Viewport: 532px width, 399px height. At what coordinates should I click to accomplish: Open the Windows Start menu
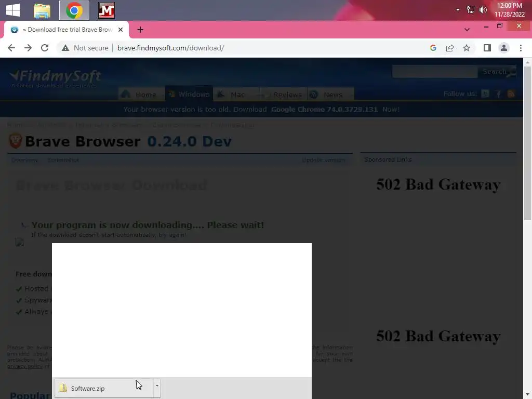[x=13, y=10]
